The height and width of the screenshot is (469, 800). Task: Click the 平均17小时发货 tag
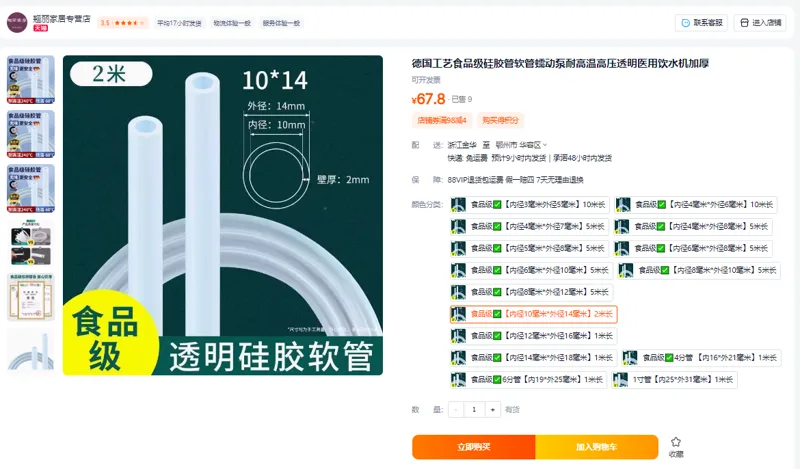click(x=179, y=23)
